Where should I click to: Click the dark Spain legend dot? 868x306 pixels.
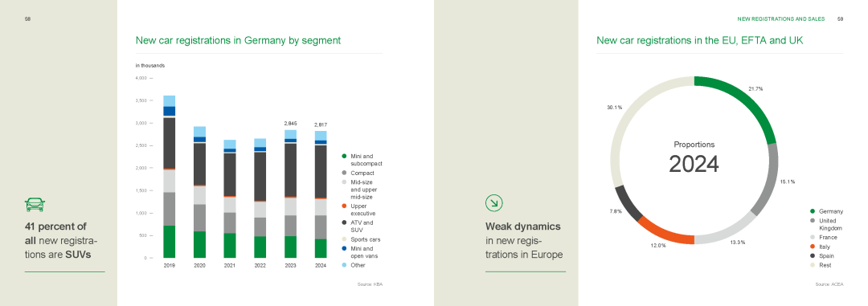(813, 256)
